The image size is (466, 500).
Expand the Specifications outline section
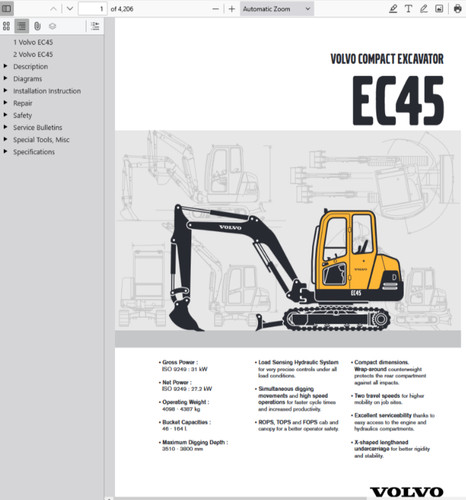pos(5,151)
